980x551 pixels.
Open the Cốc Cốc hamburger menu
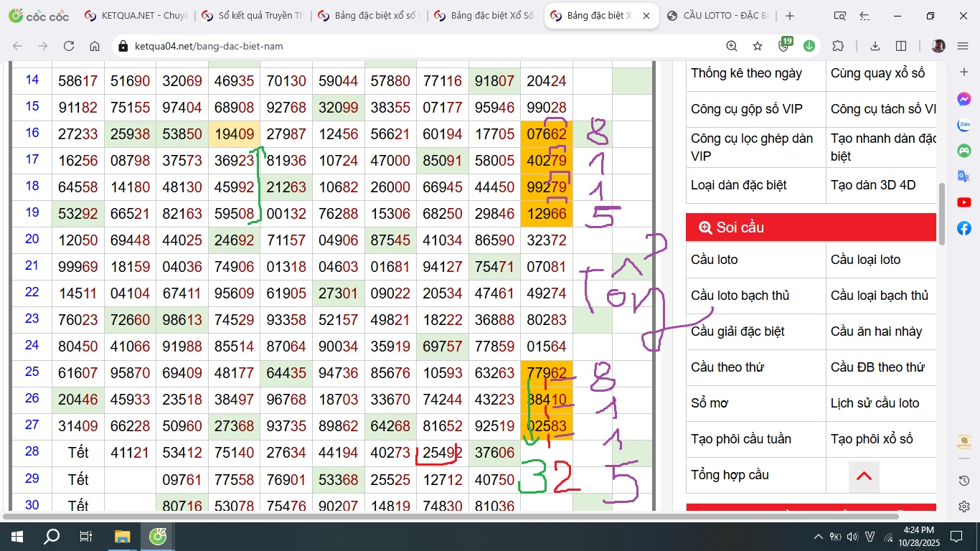tap(963, 46)
